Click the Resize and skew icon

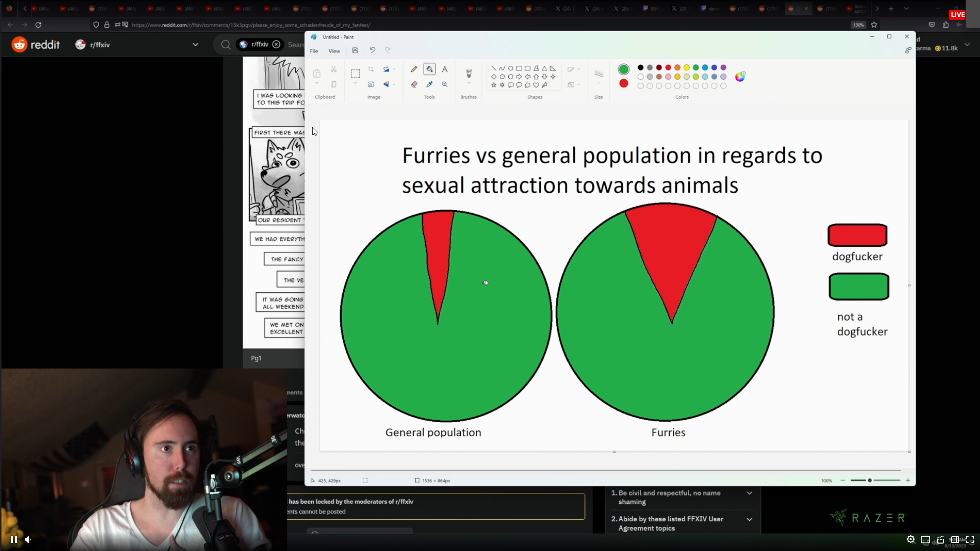[x=371, y=84]
